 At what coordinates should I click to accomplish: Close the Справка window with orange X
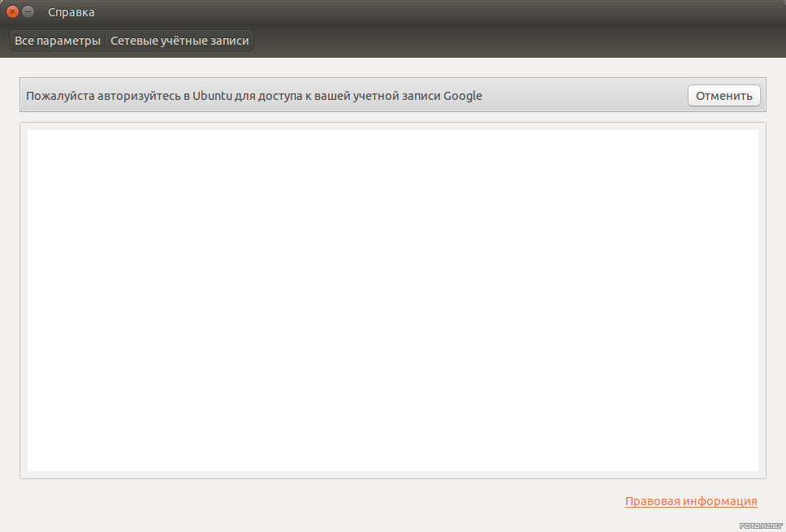click(x=12, y=11)
